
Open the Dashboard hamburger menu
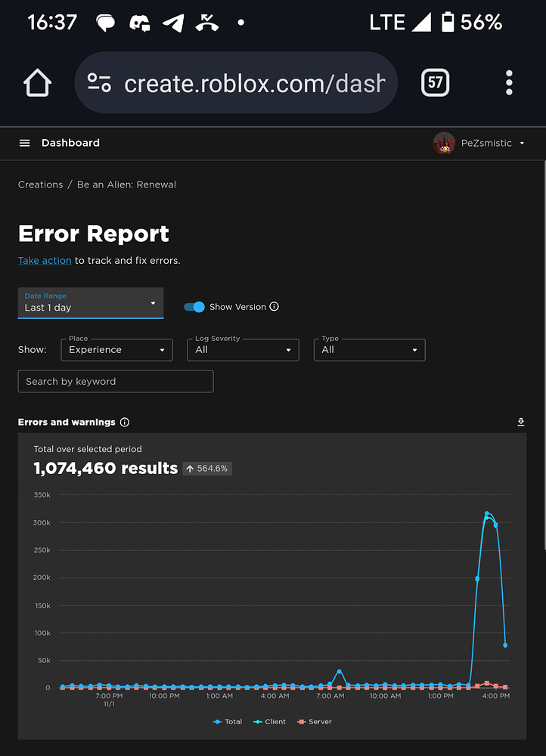pos(25,143)
